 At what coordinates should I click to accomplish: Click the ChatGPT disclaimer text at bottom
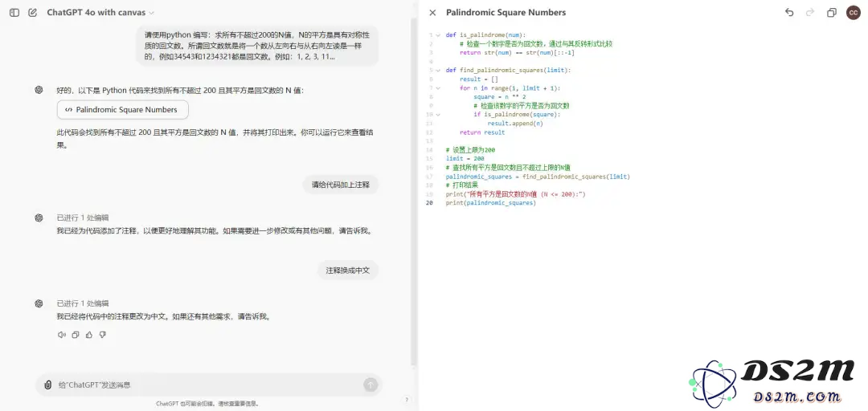(207, 404)
